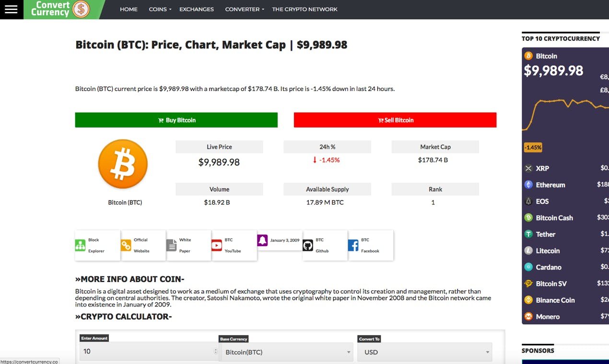Open the EXCHANGES menu item
This screenshot has height=364, width=609.
point(197,9)
